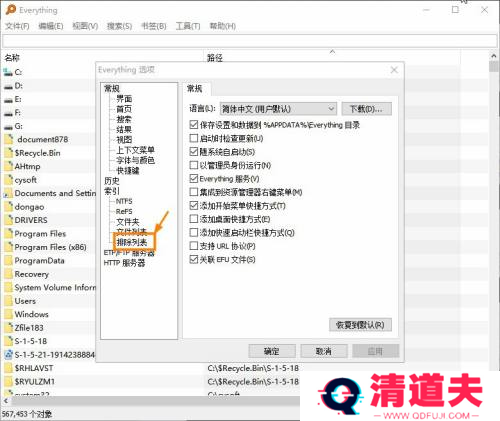This screenshot has height=421, width=500.
Task: Click the C: drive icon
Action: click(x=8, y=72)
